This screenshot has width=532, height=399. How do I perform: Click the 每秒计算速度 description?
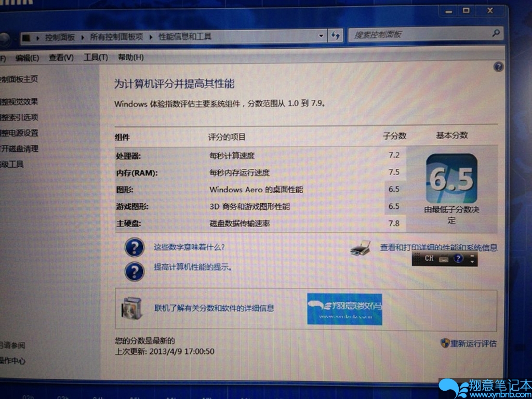pyautogui.click(x=232, y=156)
